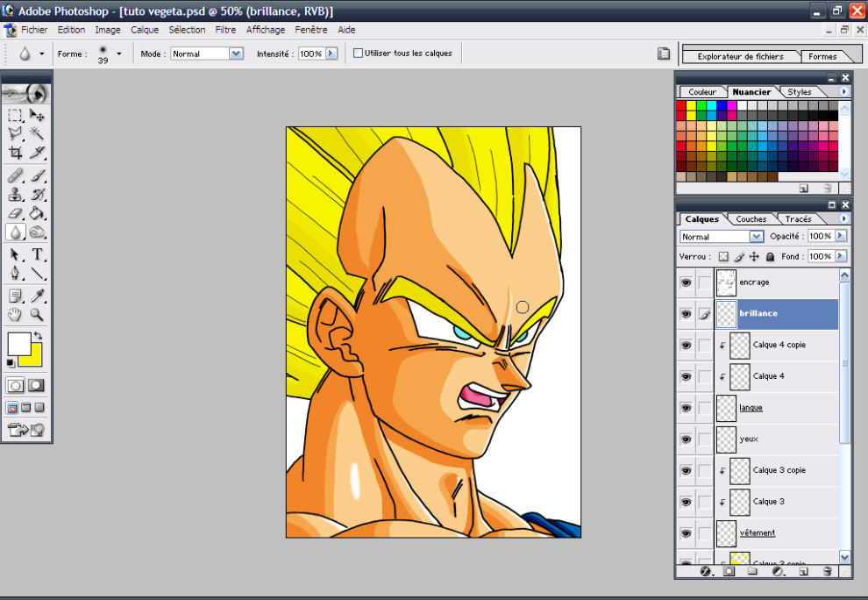This screenshot has width=868, height=600.
Task: Select the History Brush tool
Action: pyautogui.click(x=37, y=195)
